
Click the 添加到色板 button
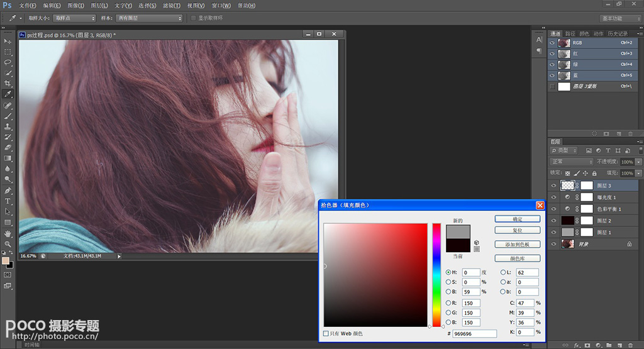point(518,244)
